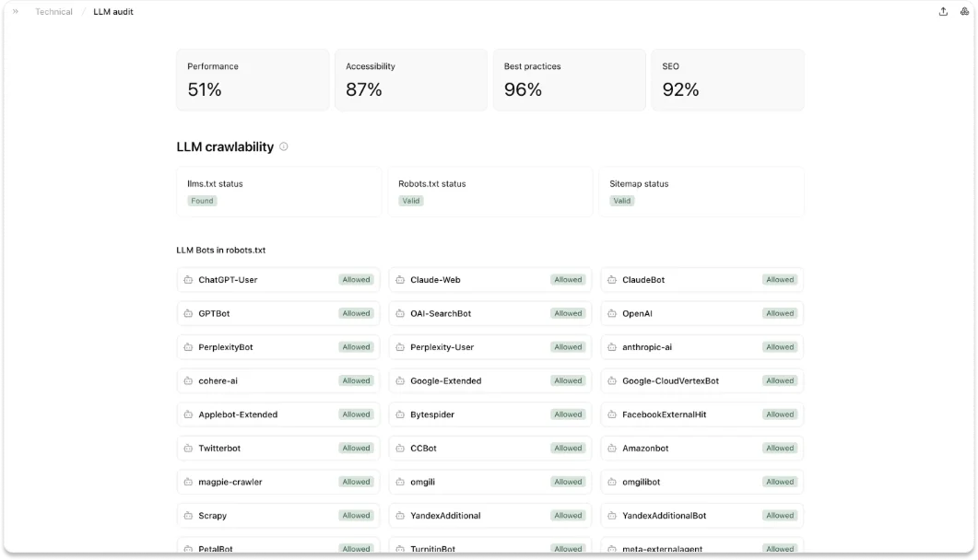Screen dimensions: 978x560
Task: Click the Allowed badge for Twitterbot
Action: 356,448
